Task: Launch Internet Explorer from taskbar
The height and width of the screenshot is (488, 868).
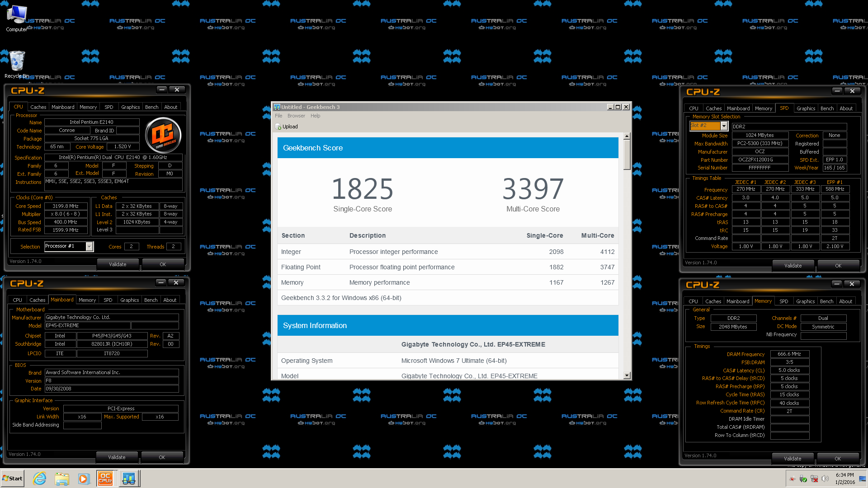Action: pos(40,479)
